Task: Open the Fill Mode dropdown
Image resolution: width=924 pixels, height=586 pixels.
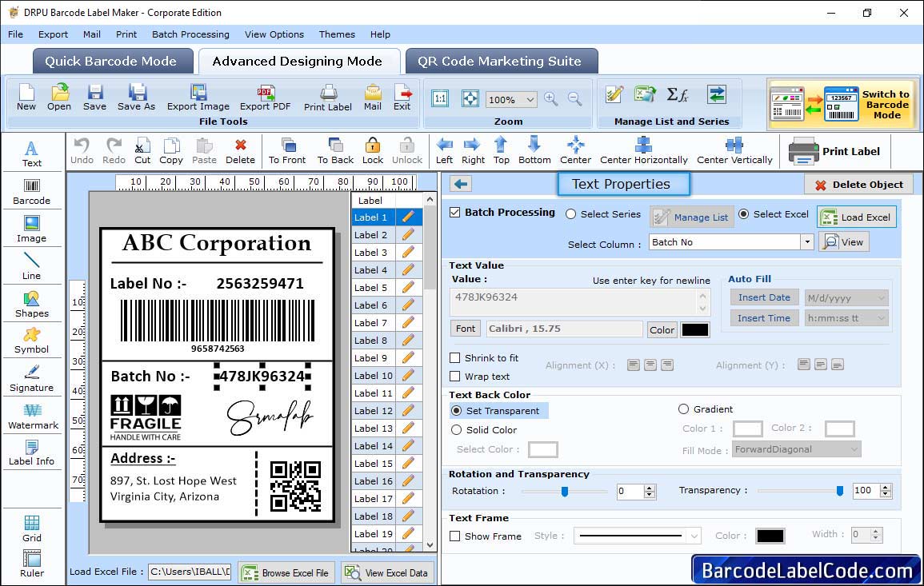Action: pyautogui.click(x=854, y=450)
